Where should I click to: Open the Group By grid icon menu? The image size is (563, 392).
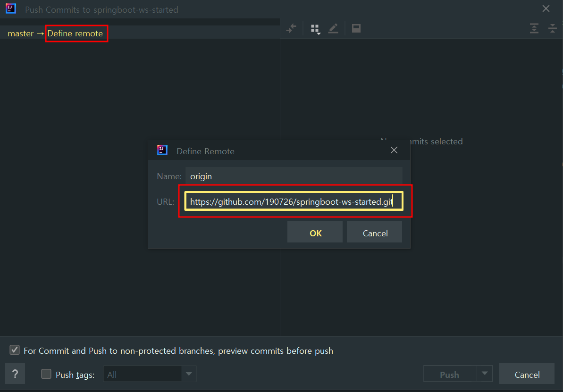pyautogui.click(x=315, y=29)
